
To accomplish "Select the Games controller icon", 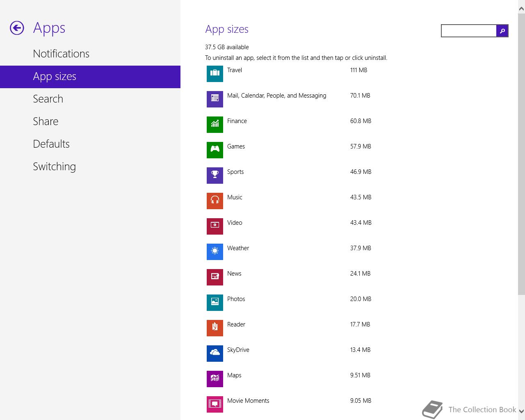I will (x=215, y=150).
